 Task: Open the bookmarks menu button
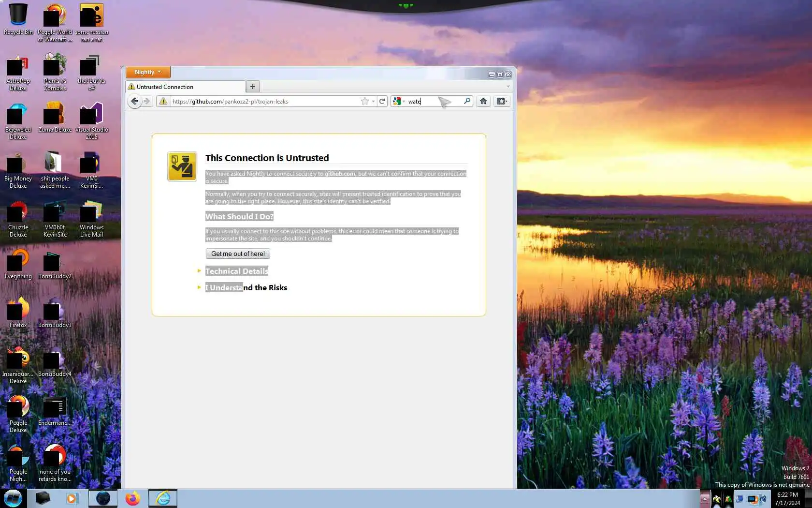502,101
